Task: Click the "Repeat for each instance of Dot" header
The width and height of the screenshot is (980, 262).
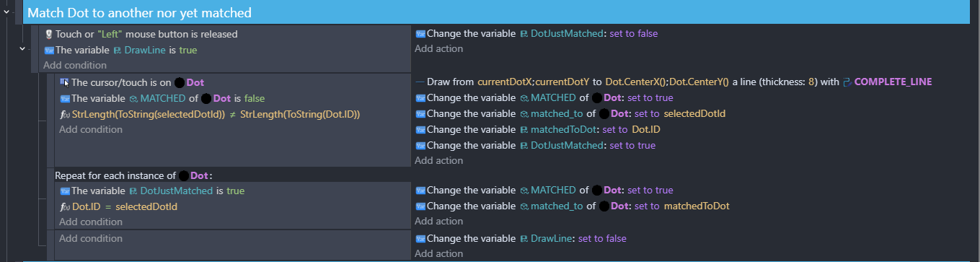Action: tap(134, 175)
